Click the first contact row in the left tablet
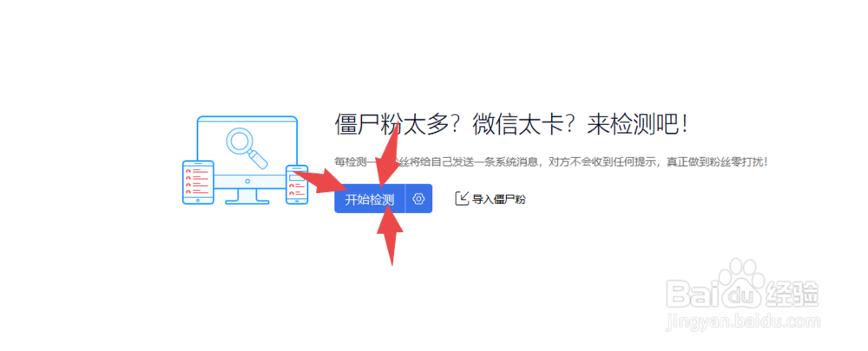Viewport: 868px width, 351px height. pyautogui.click(x=198, y=171)
